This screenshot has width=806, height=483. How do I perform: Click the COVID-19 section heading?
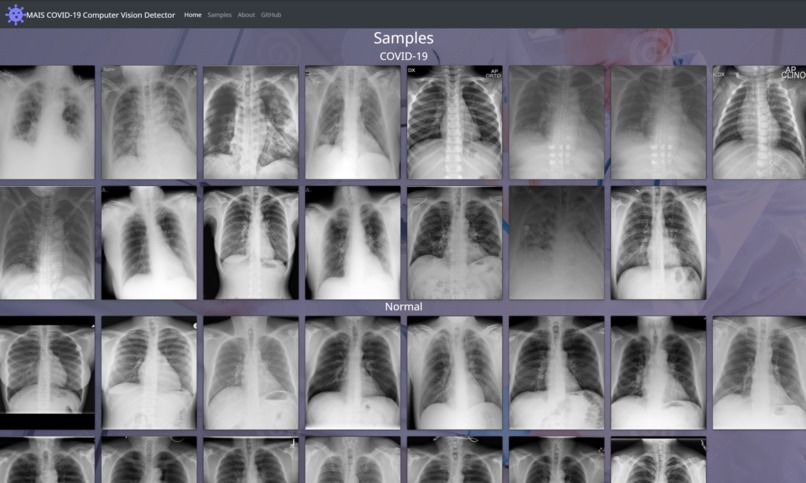pos(404,56)
